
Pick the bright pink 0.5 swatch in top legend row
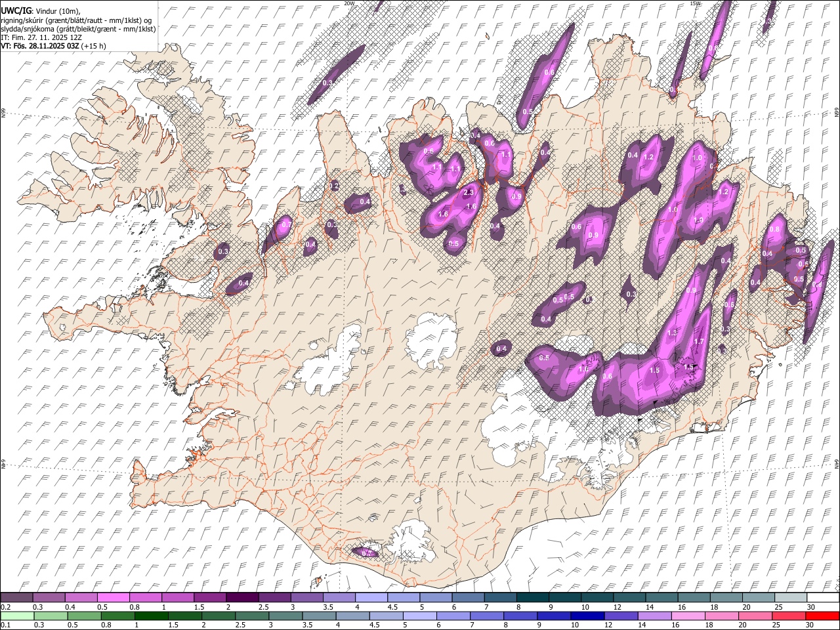pyautogui.click(x=113, y=597)
